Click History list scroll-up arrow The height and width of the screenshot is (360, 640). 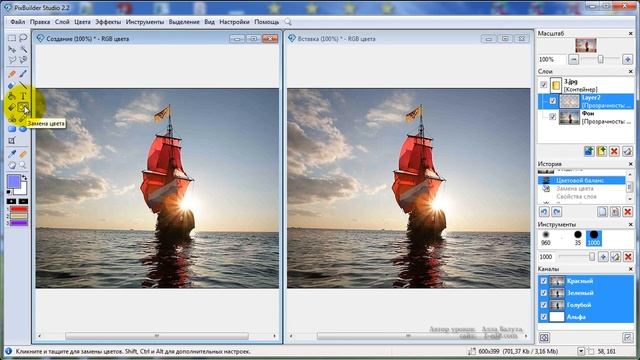click(630, 174)
